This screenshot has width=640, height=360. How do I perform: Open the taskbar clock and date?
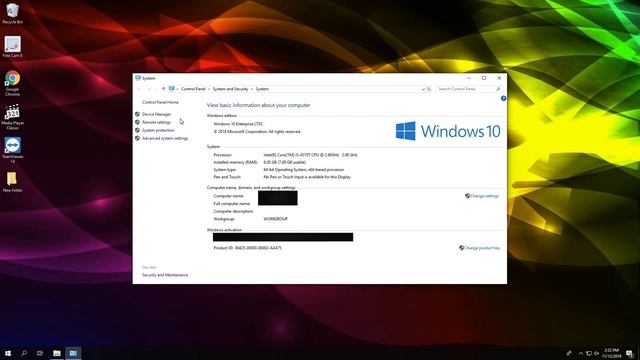pos(612,353)
